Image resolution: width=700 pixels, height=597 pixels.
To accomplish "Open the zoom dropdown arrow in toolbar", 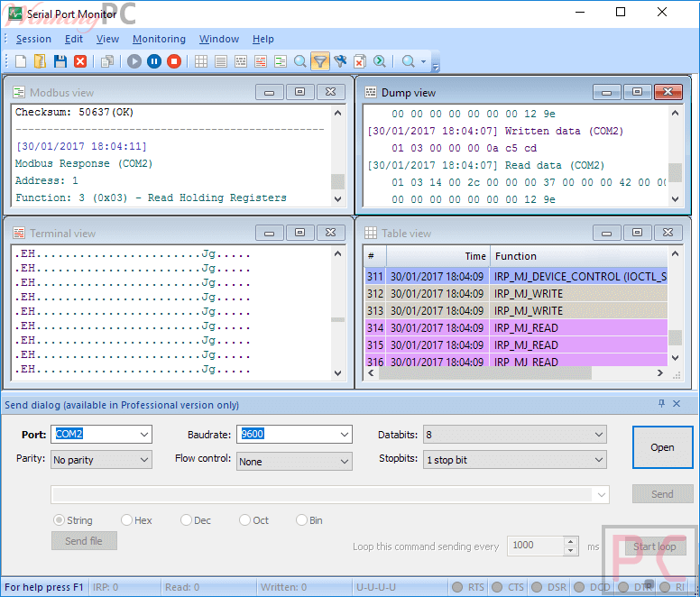I will point(423,61).
